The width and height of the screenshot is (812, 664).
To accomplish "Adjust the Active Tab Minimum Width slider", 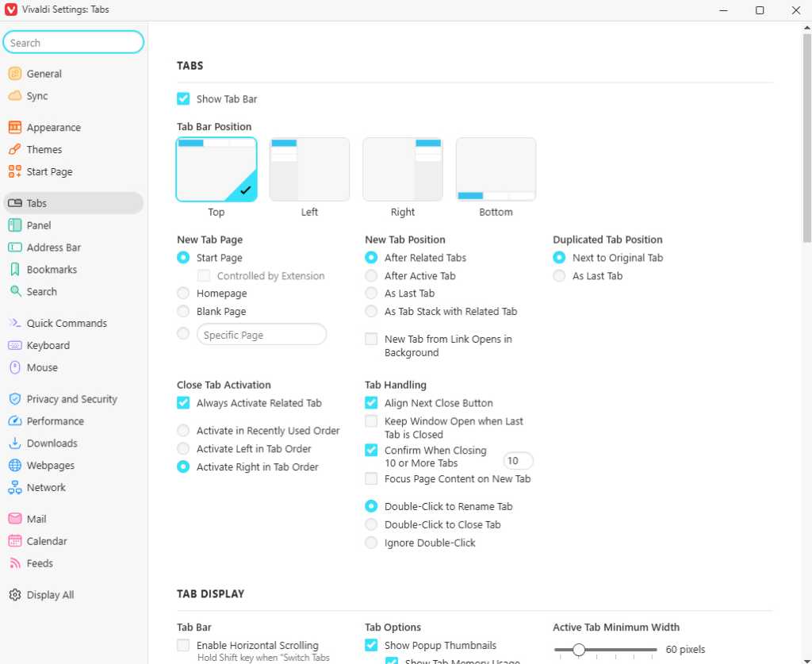I will click(579, 649).
